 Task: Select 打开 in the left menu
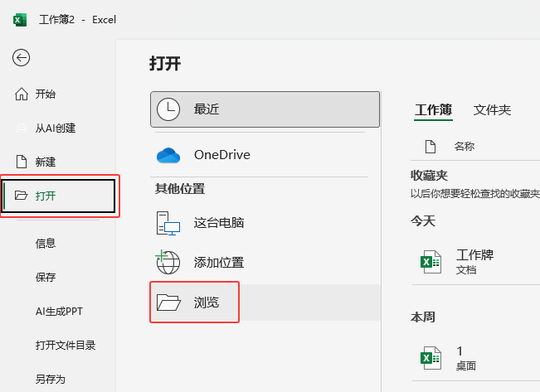click(x=59, y=196)
